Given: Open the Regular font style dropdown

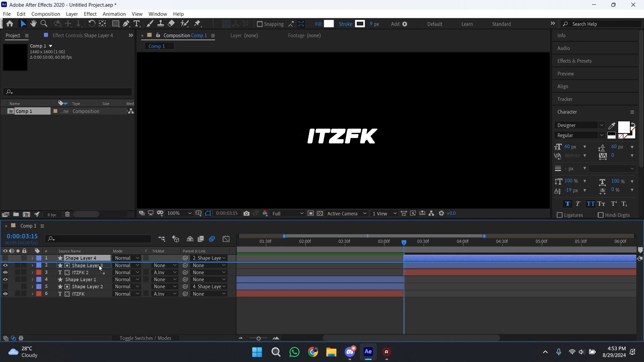Looking at the screenshot, I should [x=580, y=135].
